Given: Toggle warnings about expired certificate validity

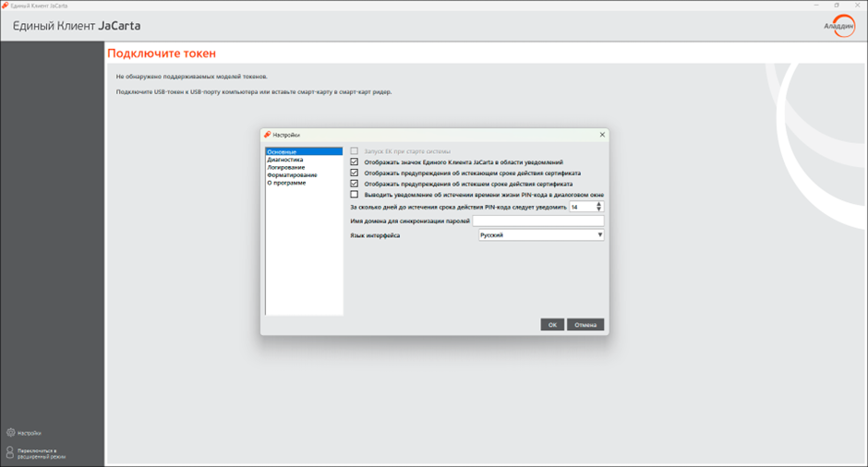Looking at the screenshot, I should pos(355,184).
